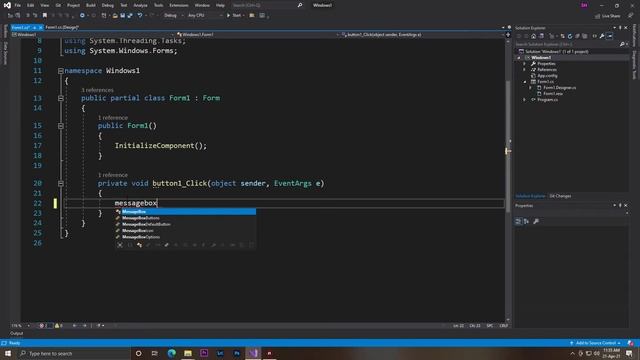Open the Edit menu
The width and height of the screenshot is (640, 360).
tap(31, 5)
